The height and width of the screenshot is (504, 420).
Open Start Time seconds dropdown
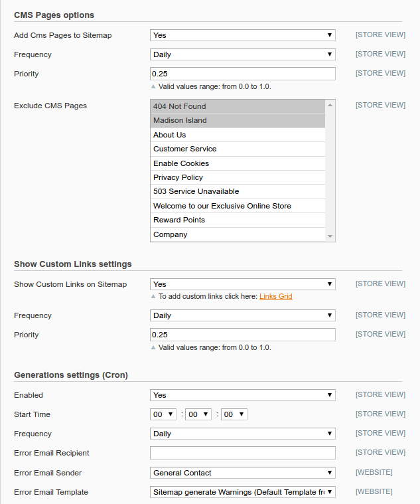pyautogui.click(x=234, y=414)
